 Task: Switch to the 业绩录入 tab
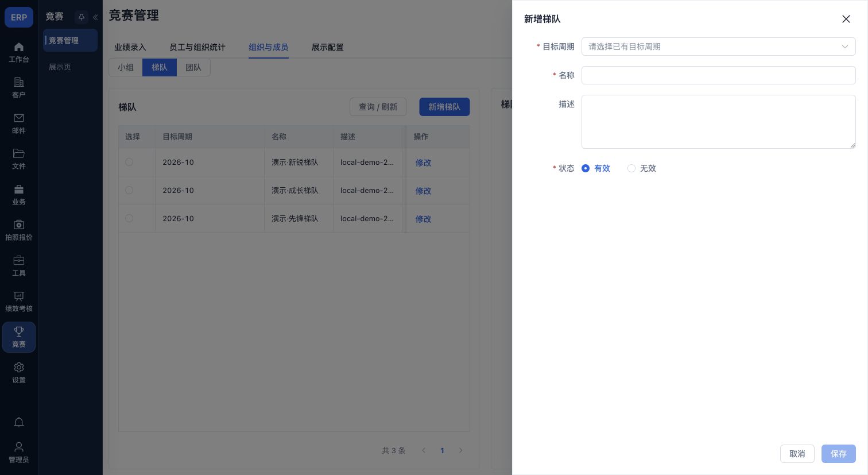[x=130, y=47]
